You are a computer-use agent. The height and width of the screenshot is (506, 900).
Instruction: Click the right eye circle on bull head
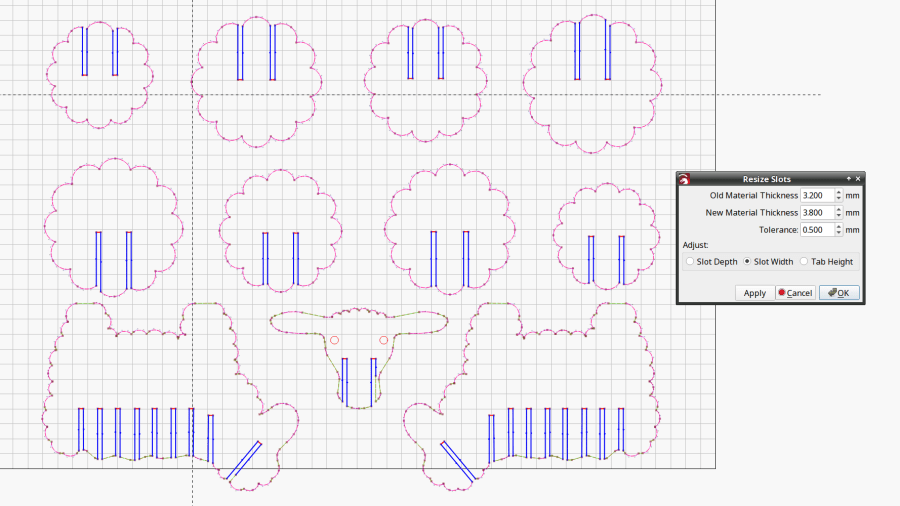(383, 340)
